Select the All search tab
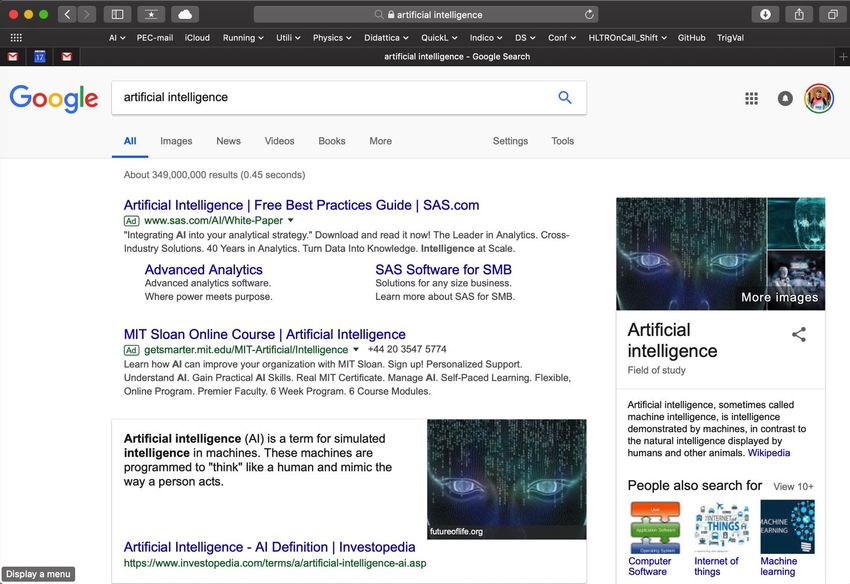This screenshot has width=850, height=584. click(x=130, y=141)
